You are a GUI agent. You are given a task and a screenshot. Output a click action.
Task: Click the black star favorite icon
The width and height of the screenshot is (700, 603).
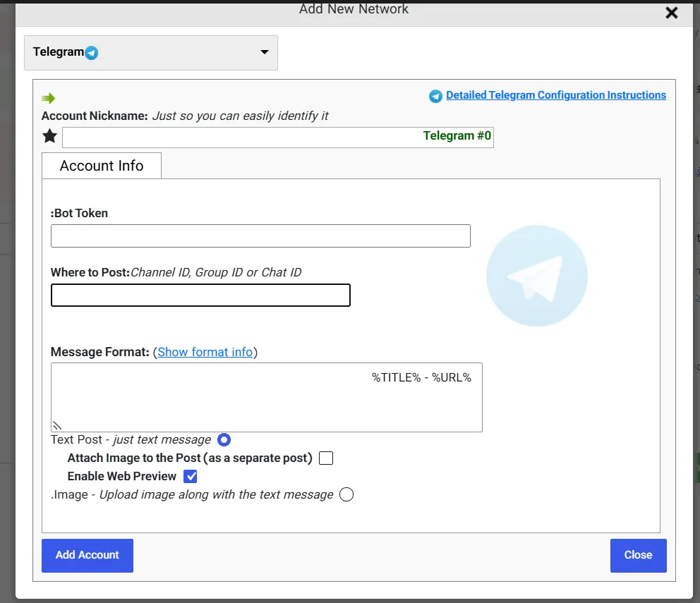coord(50,135)
